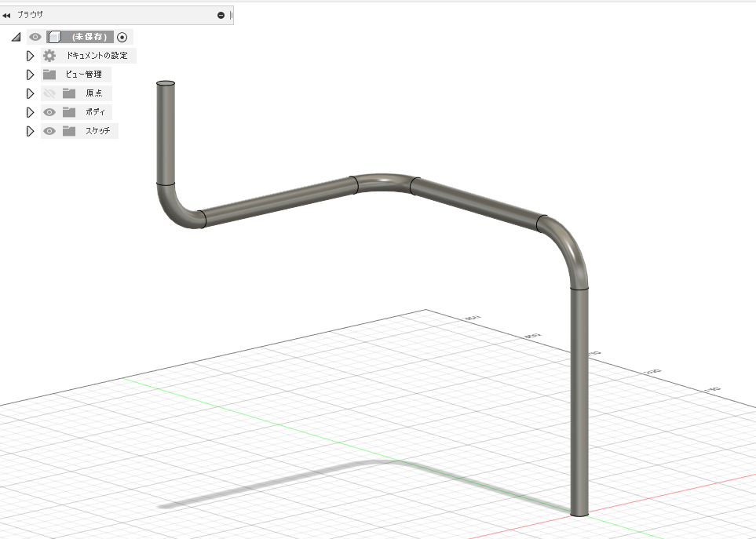The width and height of the screenshot is (756, 539).
Task: Show the hidden 原点 folder via eye icon
Action: click(49, 93)
